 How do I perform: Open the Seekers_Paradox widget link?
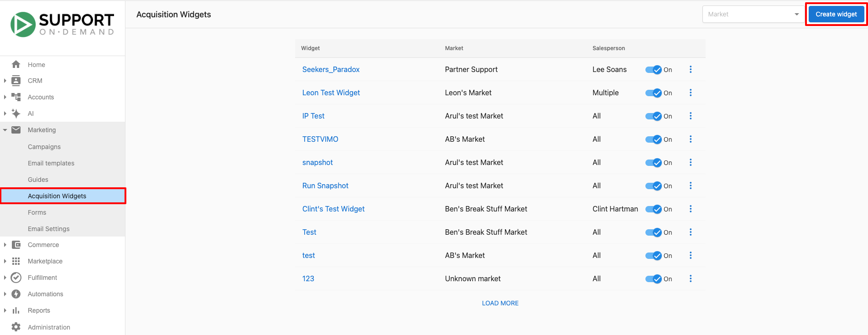tap(331, 69)
